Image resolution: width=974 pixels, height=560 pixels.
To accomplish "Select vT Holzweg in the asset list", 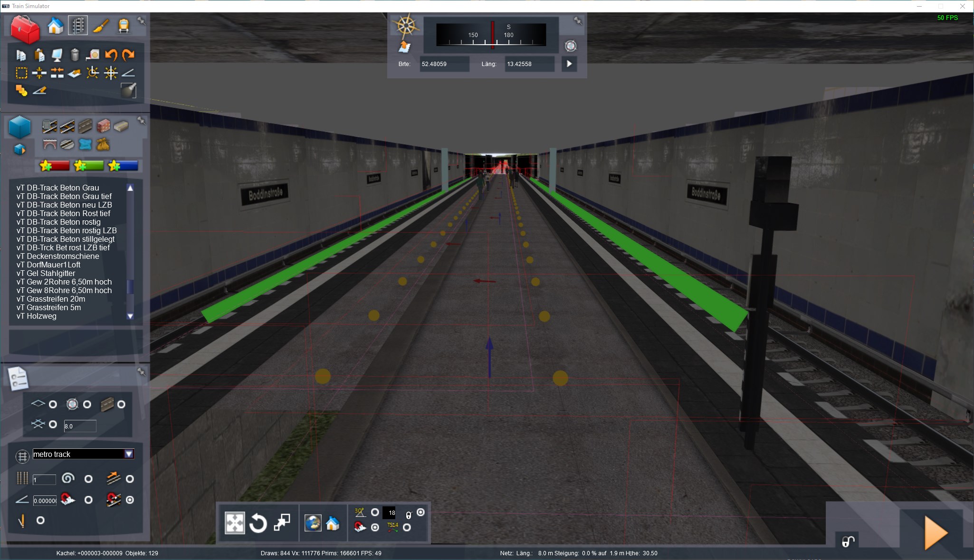I will pyautogui.click(x=36, y=316).
